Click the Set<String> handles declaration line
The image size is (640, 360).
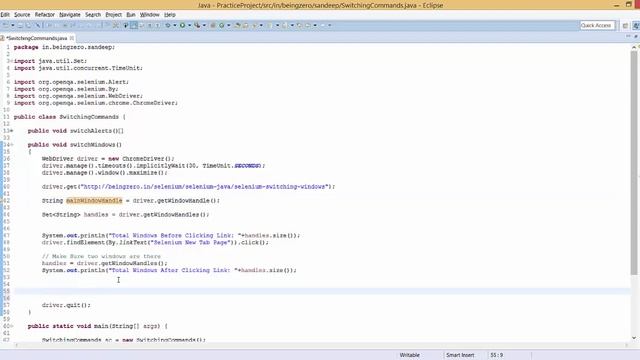pyautogui.click(x=125, y=215)
